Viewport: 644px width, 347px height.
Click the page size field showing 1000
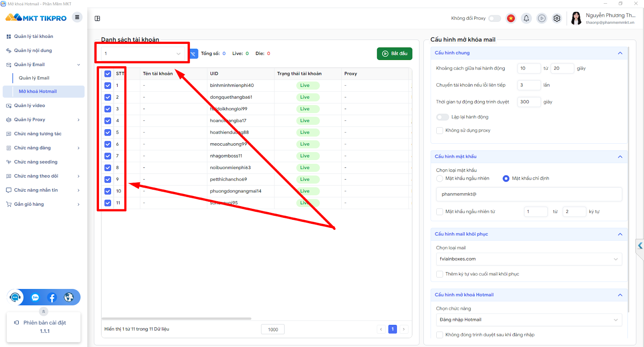pos(273,330)
